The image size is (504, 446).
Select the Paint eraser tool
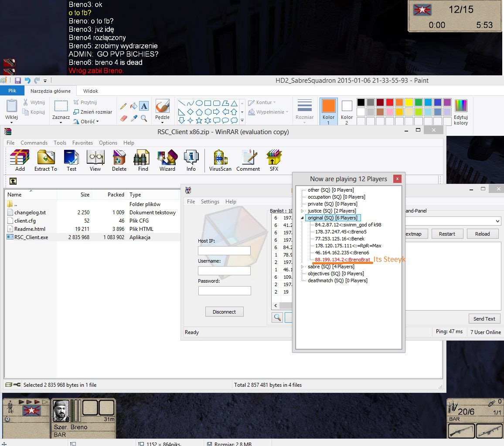(123, 118)
